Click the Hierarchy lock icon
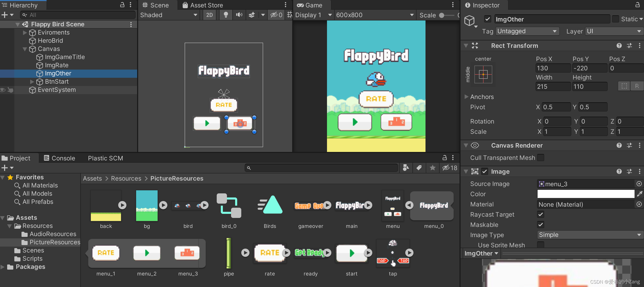 122,5
